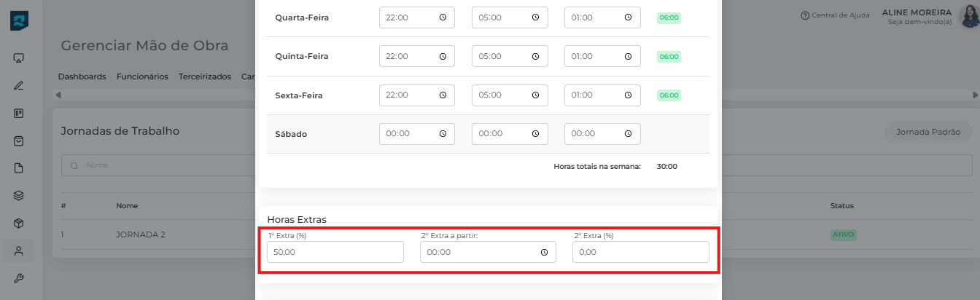Image resolution: width=980 pixels, height=300 pixels.
Task: Open the kanban board sidebar icon
Action: point(20,113)
